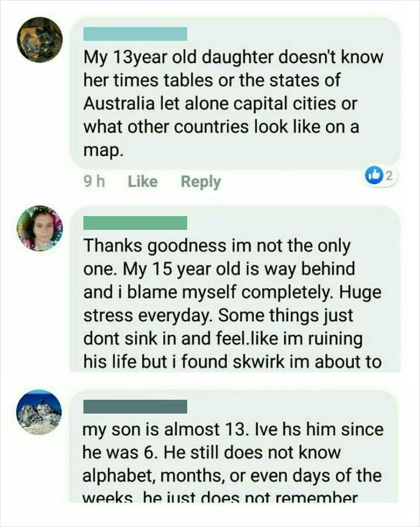
Task: Open the dog profile picture avatar
Action: point(37,41)
